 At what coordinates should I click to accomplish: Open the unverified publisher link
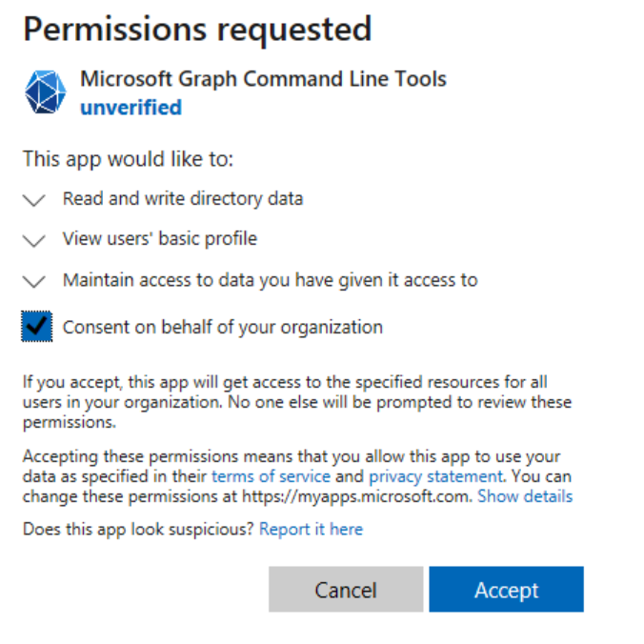coord(131,108)
